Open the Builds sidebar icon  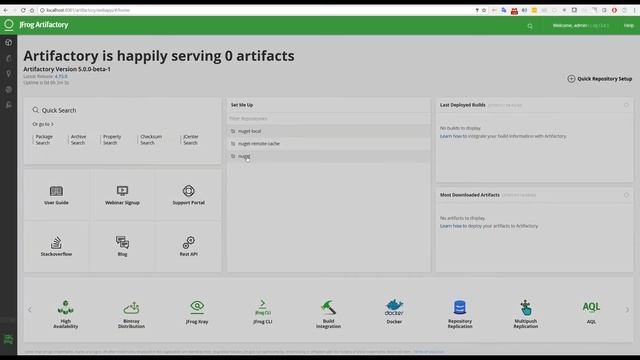tap(9, 89)
